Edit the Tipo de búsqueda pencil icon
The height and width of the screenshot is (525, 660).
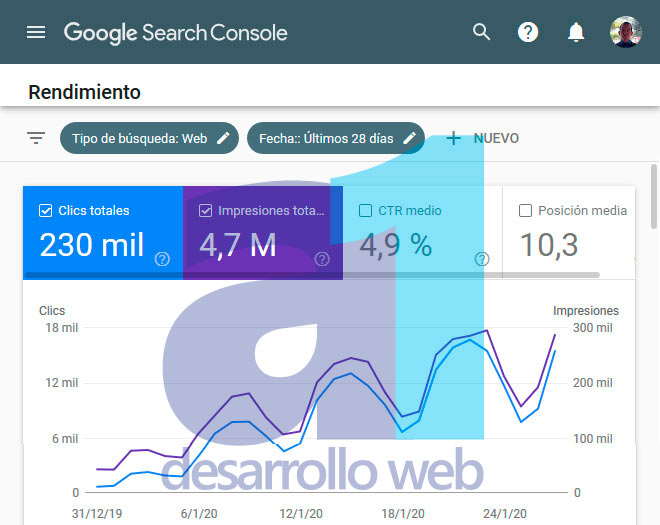coord(223,138)
